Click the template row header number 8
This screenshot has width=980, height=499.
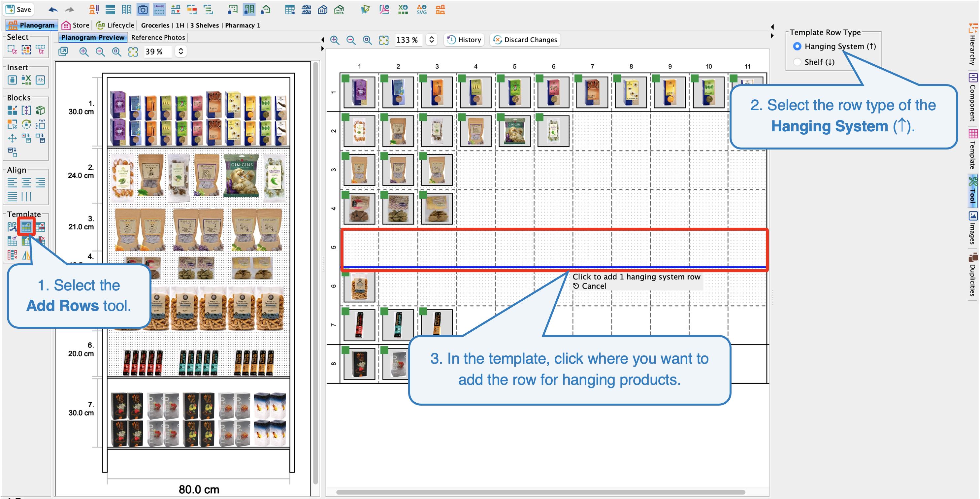[334, 363]
